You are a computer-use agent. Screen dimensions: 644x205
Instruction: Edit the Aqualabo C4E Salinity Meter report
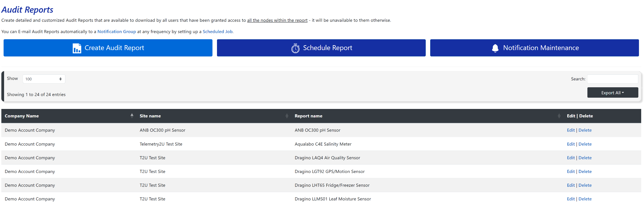tap(571, 144)
